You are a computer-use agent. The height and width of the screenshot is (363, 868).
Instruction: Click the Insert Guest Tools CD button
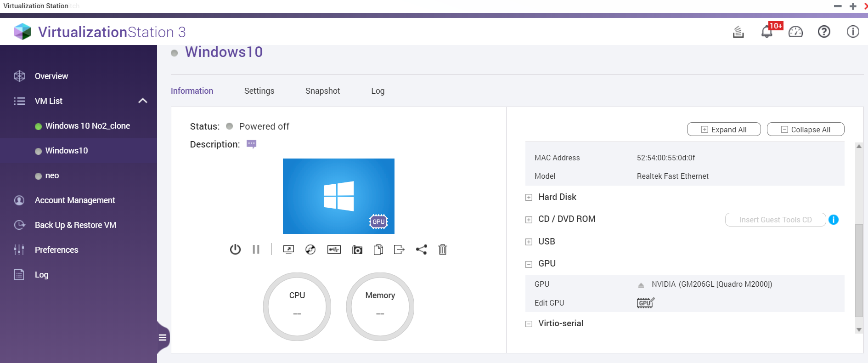(x=775, y=220)
